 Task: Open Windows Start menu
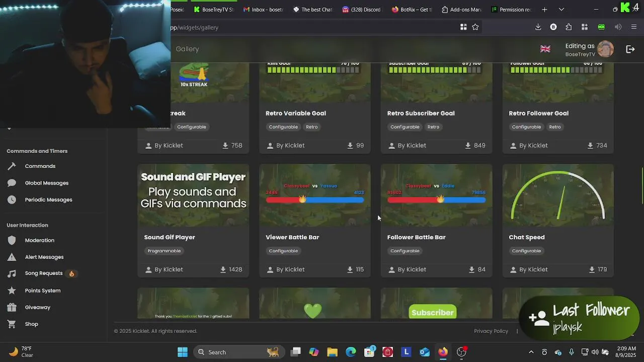click(183, 352)
